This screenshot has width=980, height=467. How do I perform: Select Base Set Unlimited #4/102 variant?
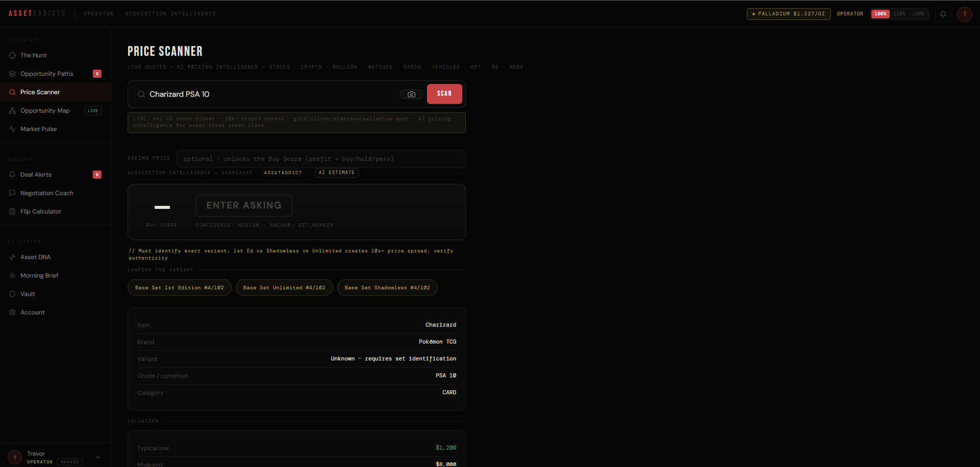[x=284, y=288]
